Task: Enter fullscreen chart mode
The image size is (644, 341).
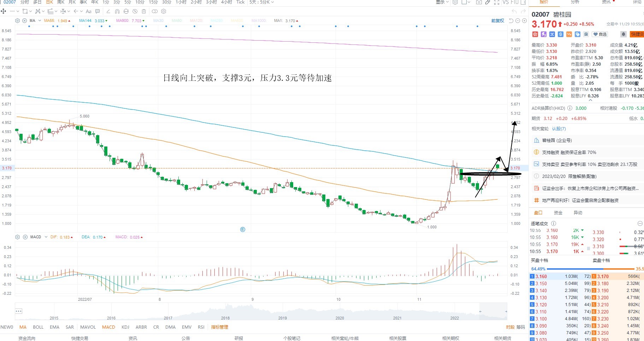Action: point(497,2)
